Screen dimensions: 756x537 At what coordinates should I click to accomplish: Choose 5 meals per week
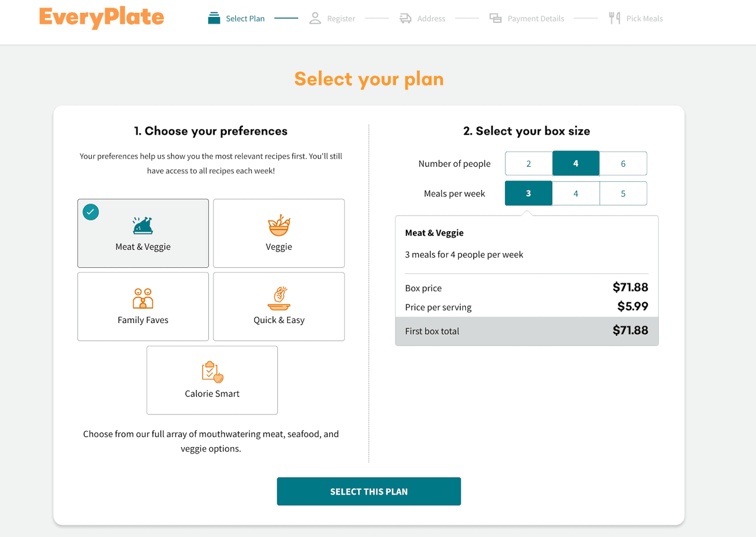pyautogui.click(x=623, y=194)
